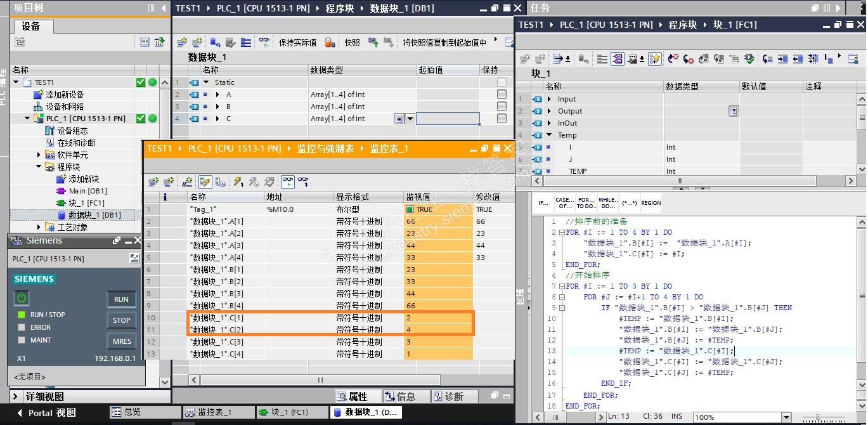
Task: Expand array B in data block_1
Action: click(x=218, y=107)
